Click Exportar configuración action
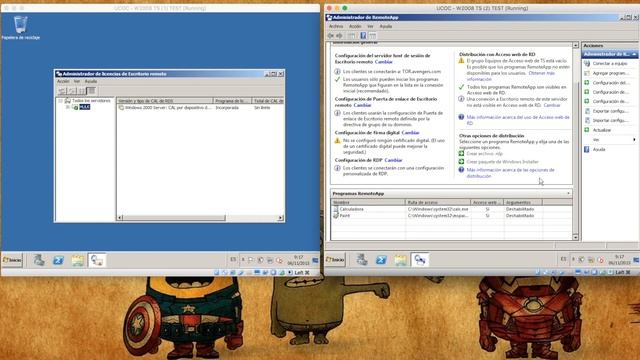The image size is (640, 360). 610,111
